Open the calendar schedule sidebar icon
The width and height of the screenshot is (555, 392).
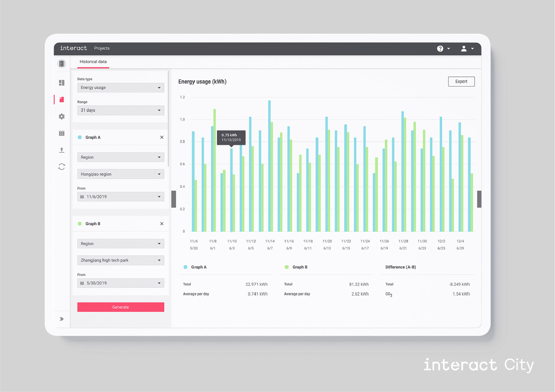click(62, 133)
